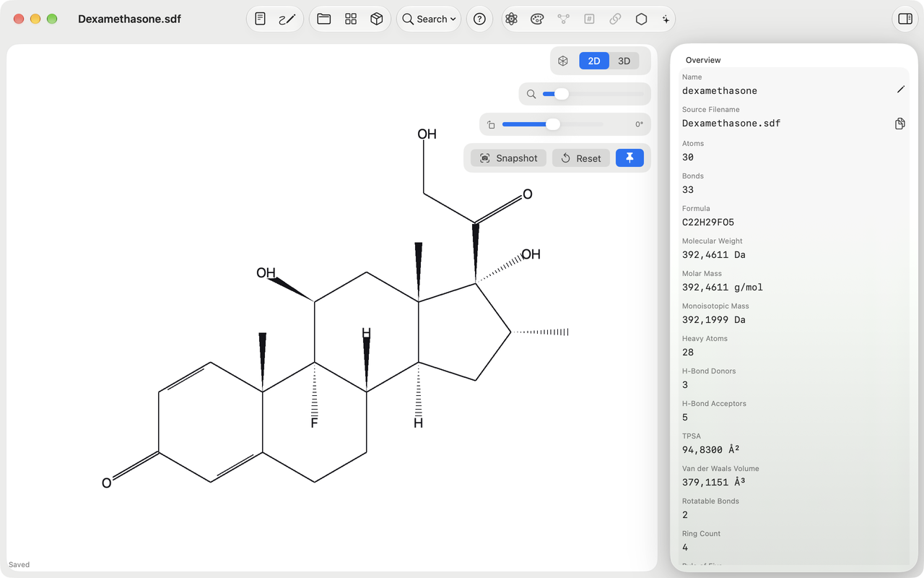
Task: Open the Search dropdown menu
Action: point(430,19)
